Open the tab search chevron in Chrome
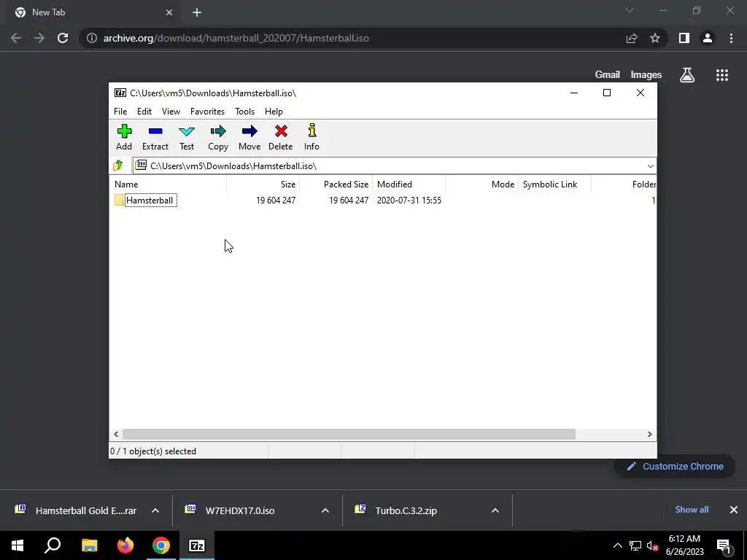 630,10
